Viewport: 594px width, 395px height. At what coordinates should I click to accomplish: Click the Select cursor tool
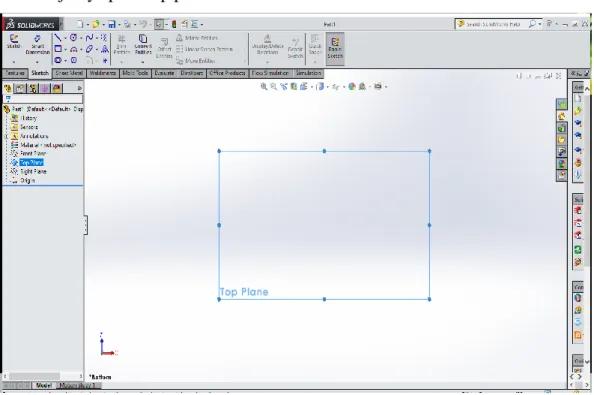point(159,24)
